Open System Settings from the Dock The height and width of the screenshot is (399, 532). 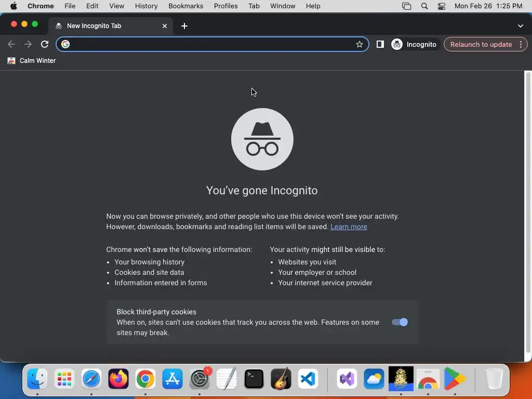pyautogui.click(x=199, y=379)
